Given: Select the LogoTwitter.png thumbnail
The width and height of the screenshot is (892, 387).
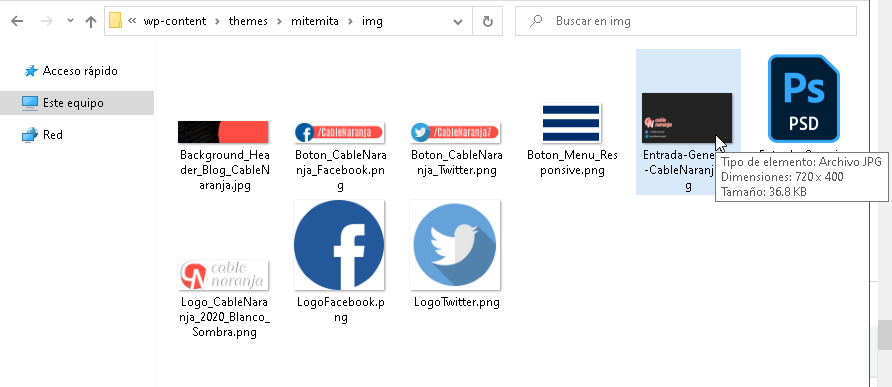Looking at the screenshot, I should pyautogui.click(x=455, y=245).
